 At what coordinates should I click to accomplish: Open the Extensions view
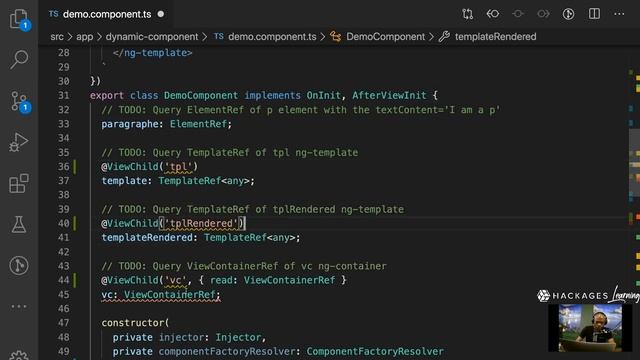(19, 183)
